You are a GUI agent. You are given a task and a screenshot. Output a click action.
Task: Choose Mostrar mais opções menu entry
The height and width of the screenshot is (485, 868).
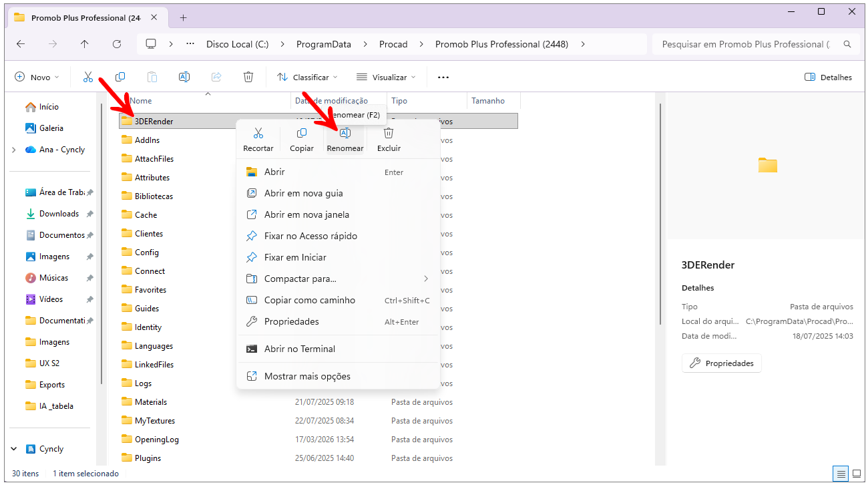tap(307, 376)
